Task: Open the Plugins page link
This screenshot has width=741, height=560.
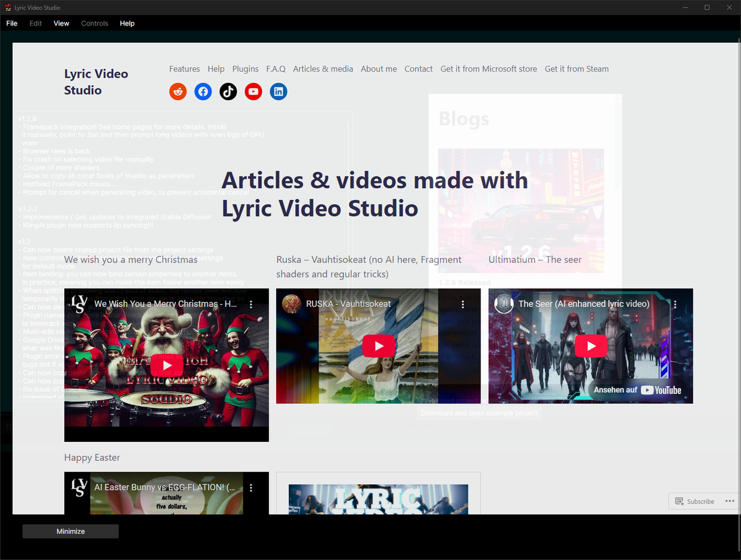Action: pyautogui.click(x=245, y=69)
